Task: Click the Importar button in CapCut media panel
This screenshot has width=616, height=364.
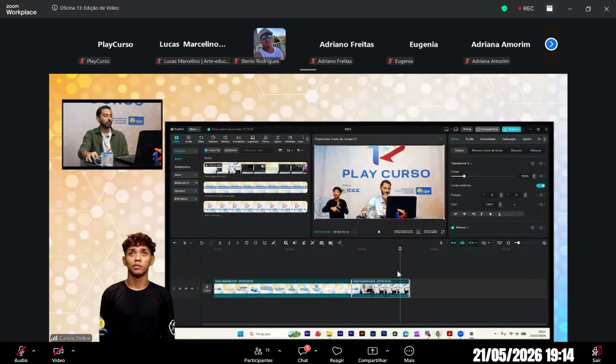Action: coord(213,150)
